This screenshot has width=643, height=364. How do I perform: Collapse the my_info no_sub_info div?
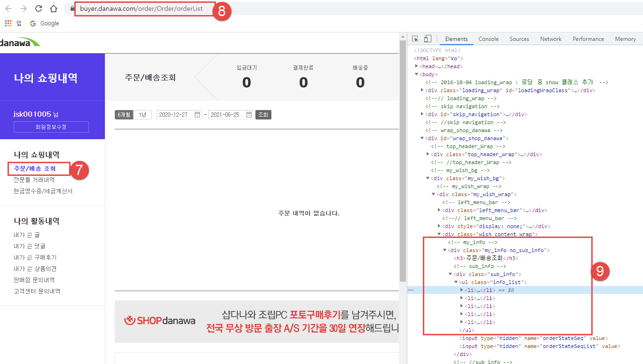445,250
